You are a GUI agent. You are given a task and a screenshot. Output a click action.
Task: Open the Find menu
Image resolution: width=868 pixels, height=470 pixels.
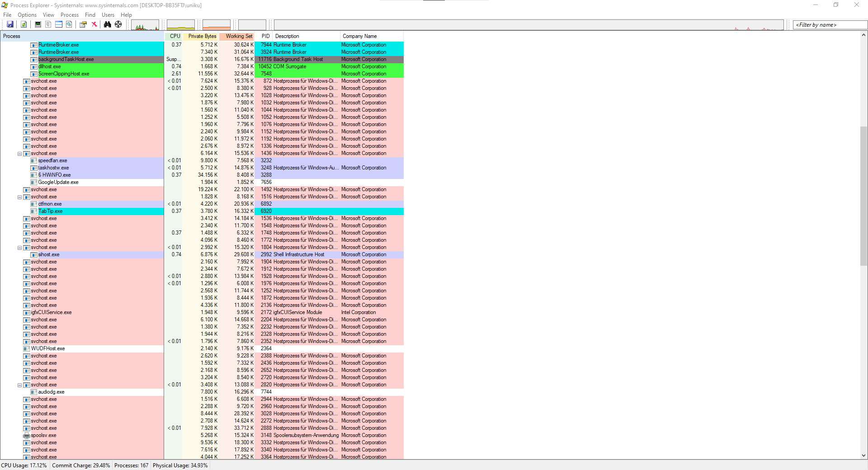90,15
